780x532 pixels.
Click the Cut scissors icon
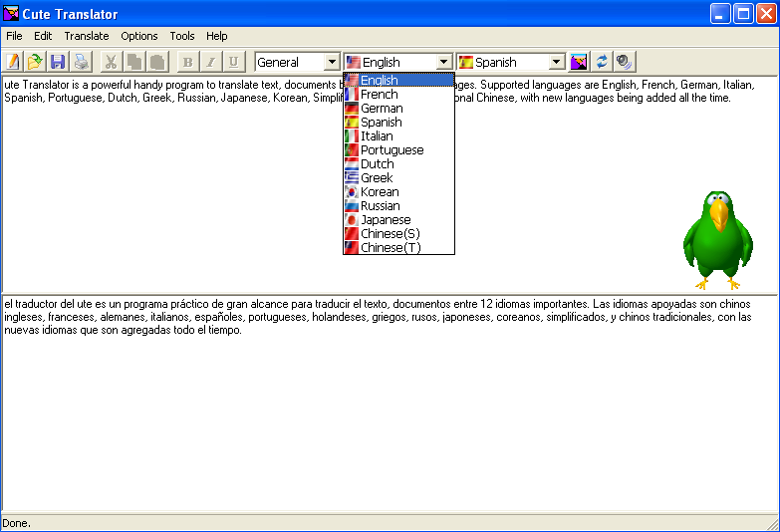coord(111,62)
